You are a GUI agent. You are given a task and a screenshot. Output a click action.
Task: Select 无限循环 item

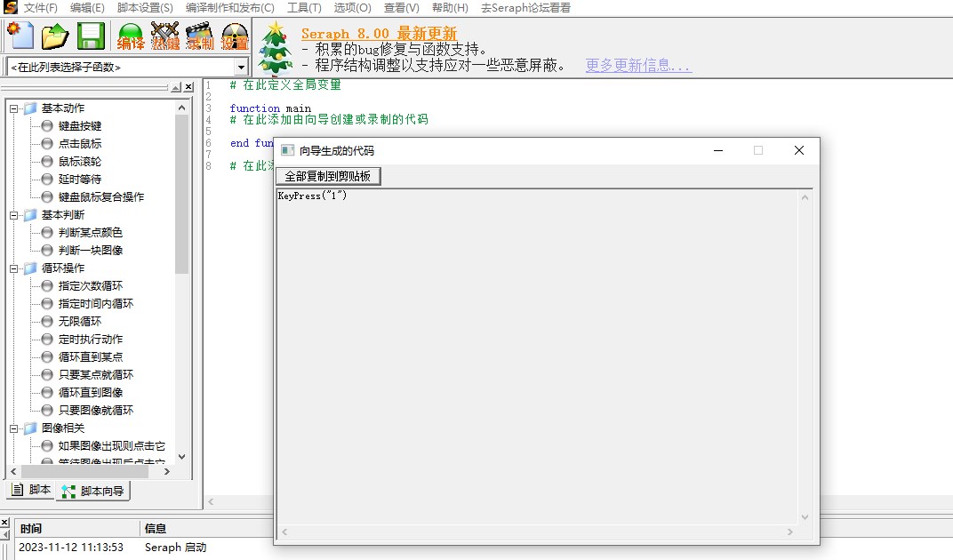(80, 321)
